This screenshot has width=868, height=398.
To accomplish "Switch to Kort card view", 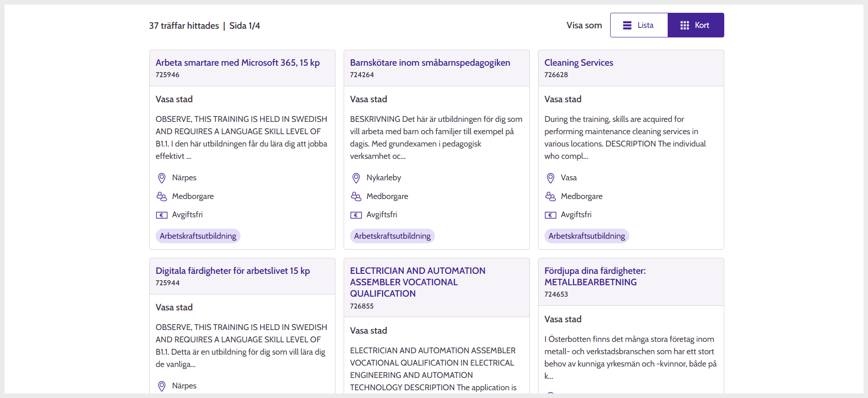I will 695,25.
